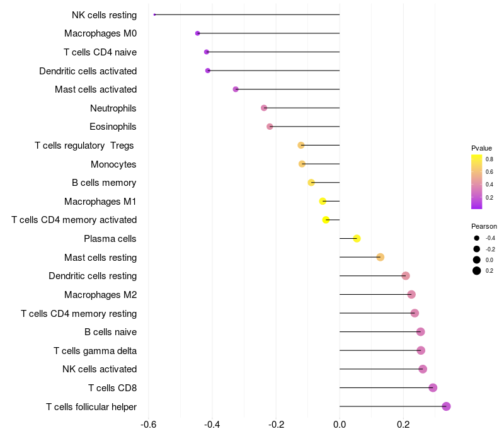Click the Neutrophils data point
Viewport: 504px width, 441px height.
[x=264, y=108]
